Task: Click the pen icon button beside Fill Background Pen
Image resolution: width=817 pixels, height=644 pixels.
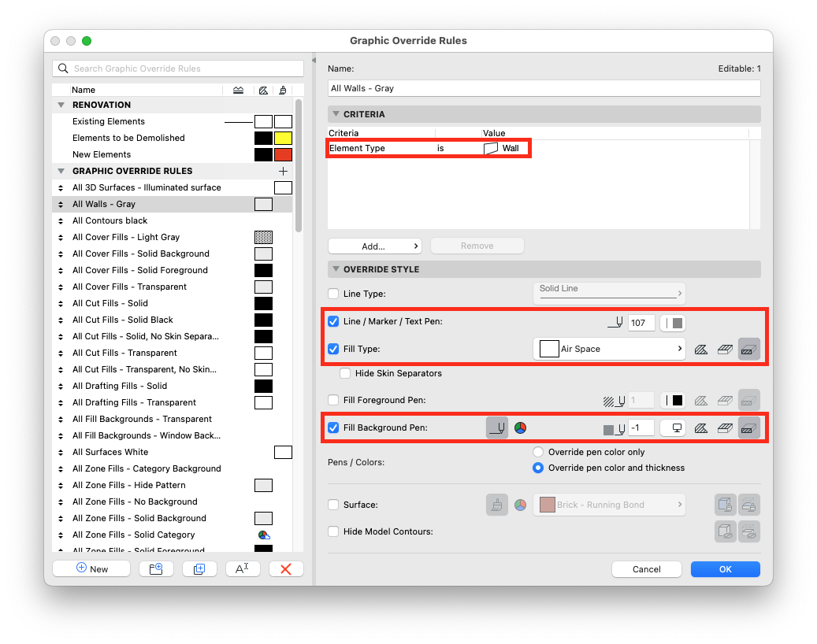Action: point(497,428)
